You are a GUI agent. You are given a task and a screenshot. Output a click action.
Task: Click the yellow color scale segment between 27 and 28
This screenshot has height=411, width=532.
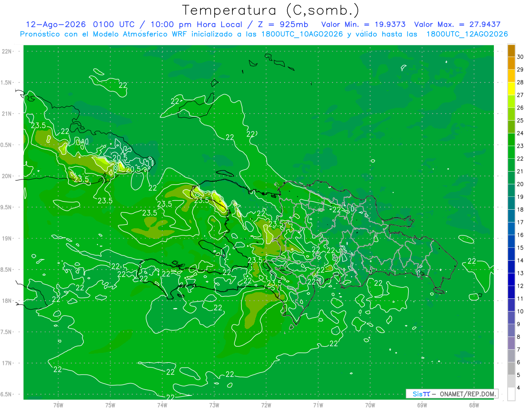click(511, 89)
